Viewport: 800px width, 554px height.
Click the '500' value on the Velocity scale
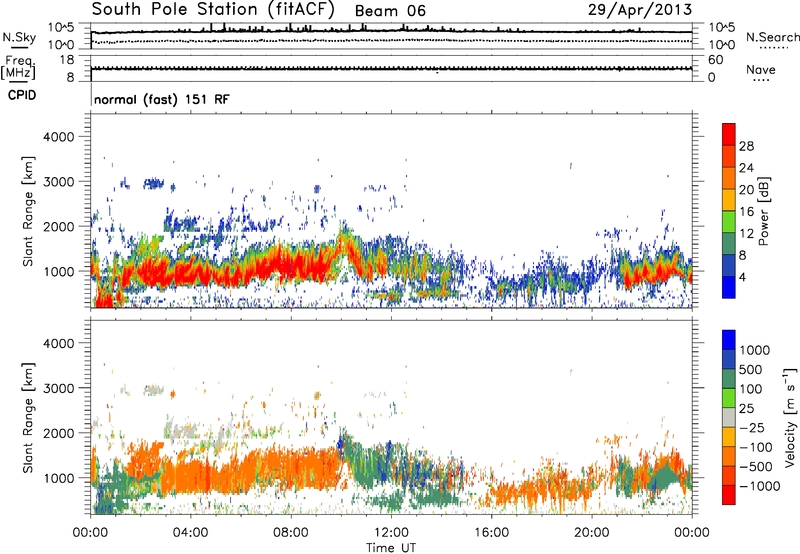(x=751, y=370)
